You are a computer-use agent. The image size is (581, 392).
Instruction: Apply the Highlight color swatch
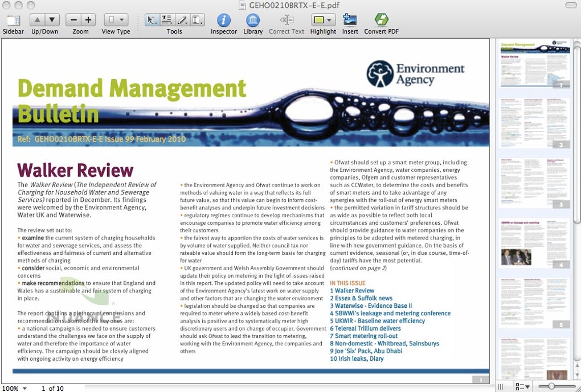[x=318, y=20]
